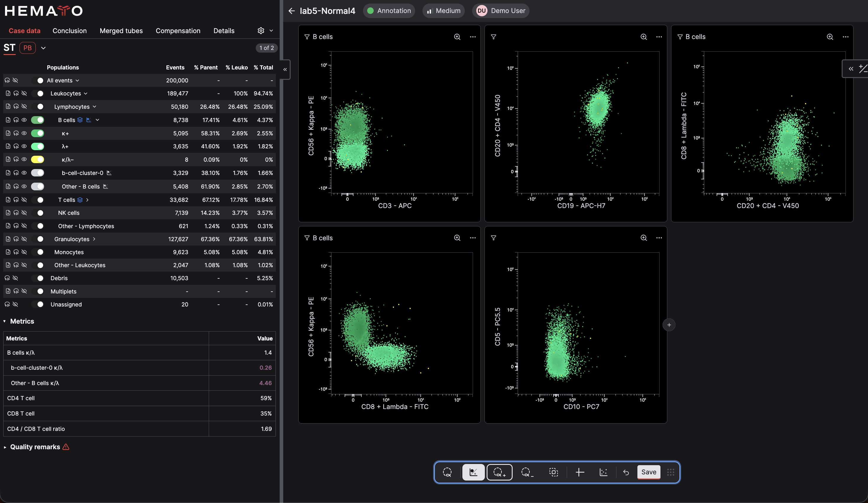Go back using arrow beside lab5-Normal4

[x=292, y=11]
